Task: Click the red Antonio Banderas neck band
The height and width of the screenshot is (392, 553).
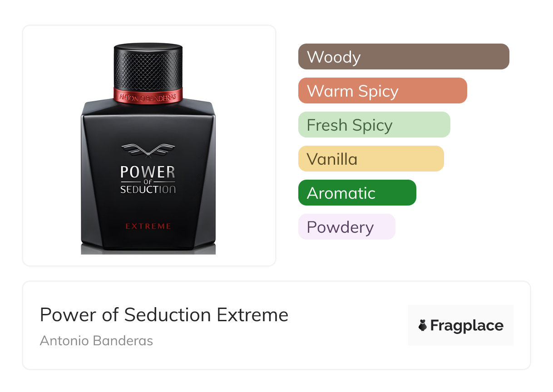Action: point(148,96)
